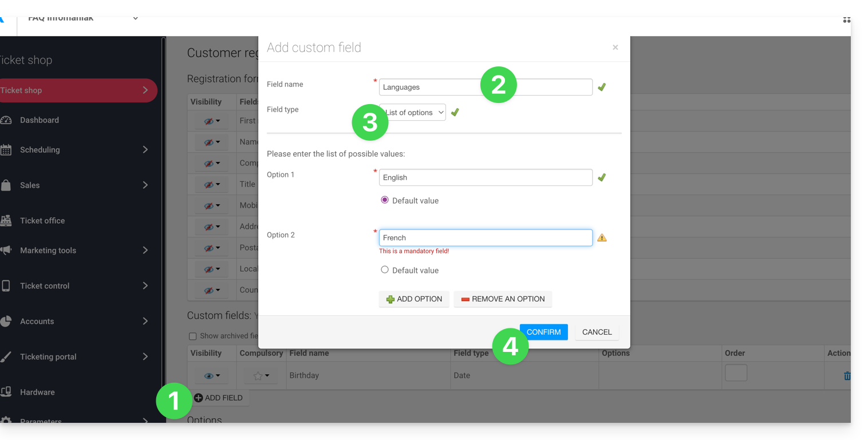
Task: Open the Hardware menu item
Action: (x=37, y=393)
